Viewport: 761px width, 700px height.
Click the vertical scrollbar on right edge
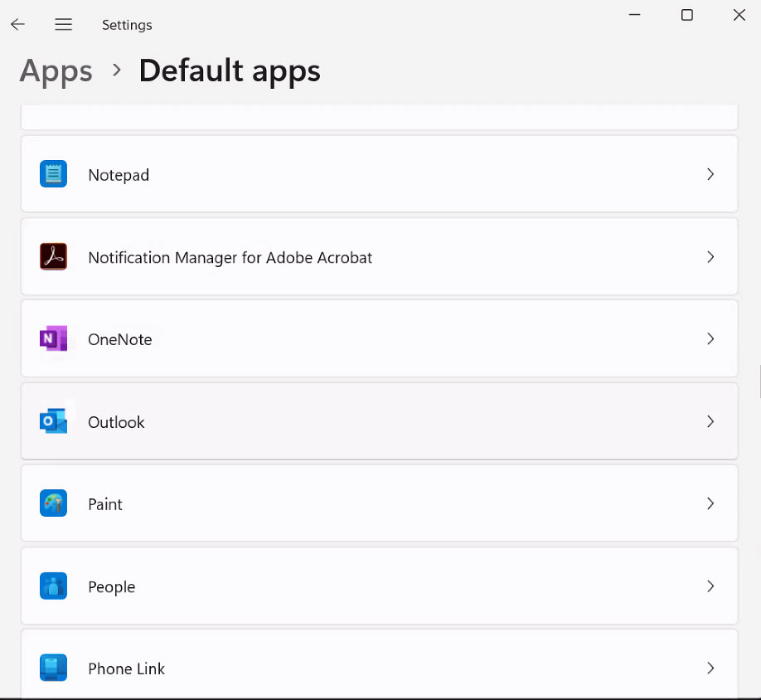pos(759,382)
